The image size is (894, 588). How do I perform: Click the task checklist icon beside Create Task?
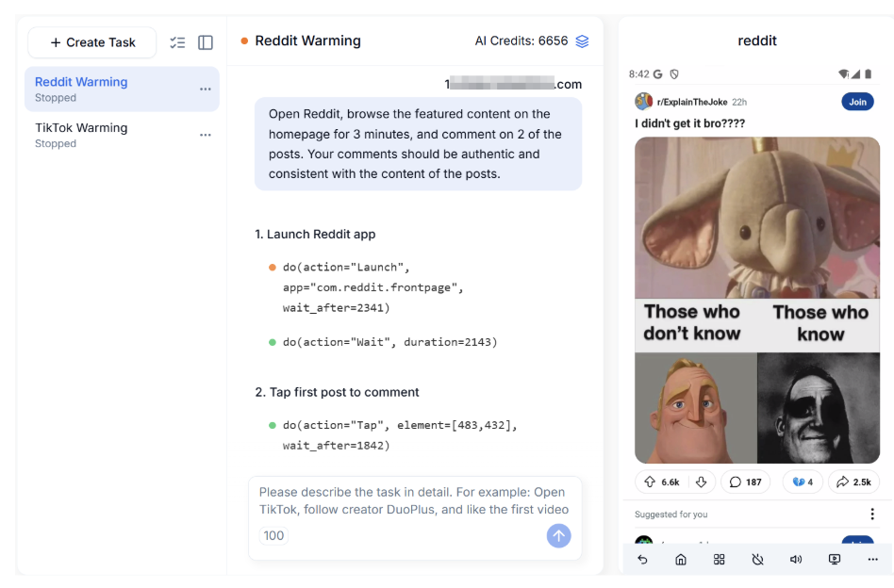pos(177,42)
